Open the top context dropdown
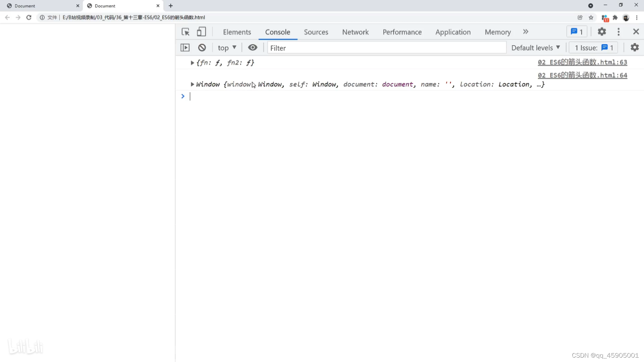The image size is (644, 362). pos(227,48)
